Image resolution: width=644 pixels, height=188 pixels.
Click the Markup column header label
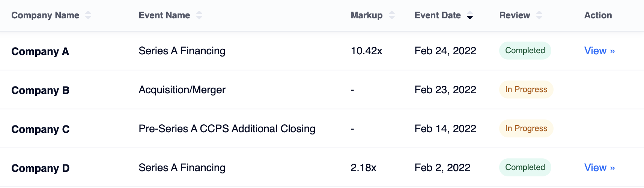pyautogui.click(x=367, y=15)
